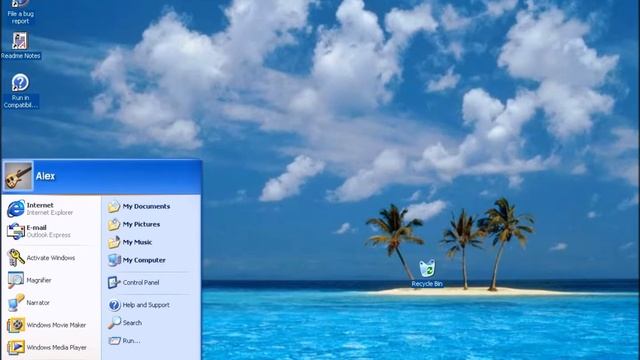Viewport: 640px width, 360px height.
Task: Click the Windows Media Player icon
Action: coord(16,347)
